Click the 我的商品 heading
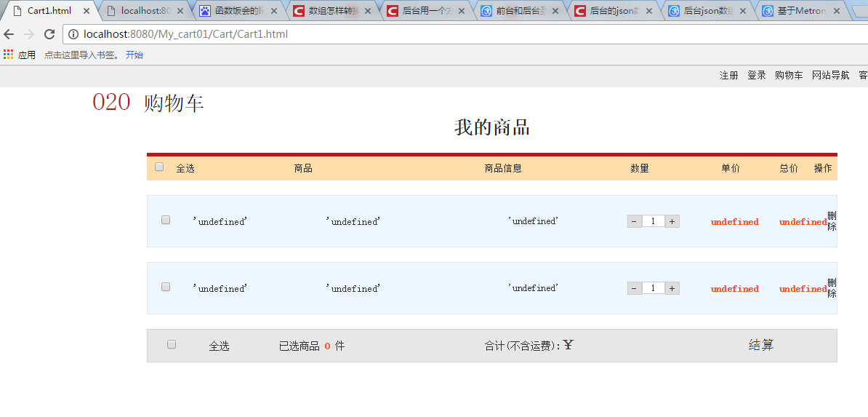Image resolution: width=868 pixels, height=417 pixels. point(492,127)
